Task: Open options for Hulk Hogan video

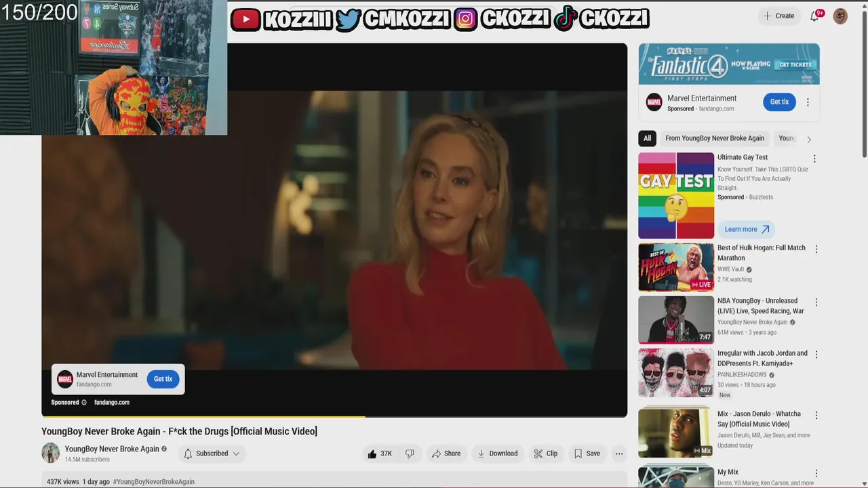Action: (x=816, y=249)
